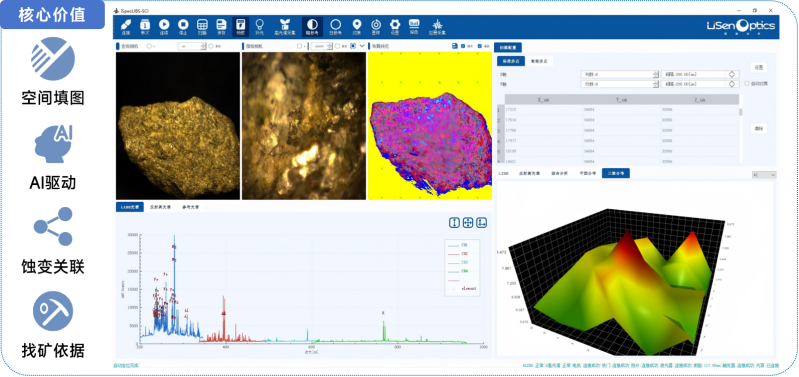
Task: Click the map pin locate icon
Action: tap(357, 24)
